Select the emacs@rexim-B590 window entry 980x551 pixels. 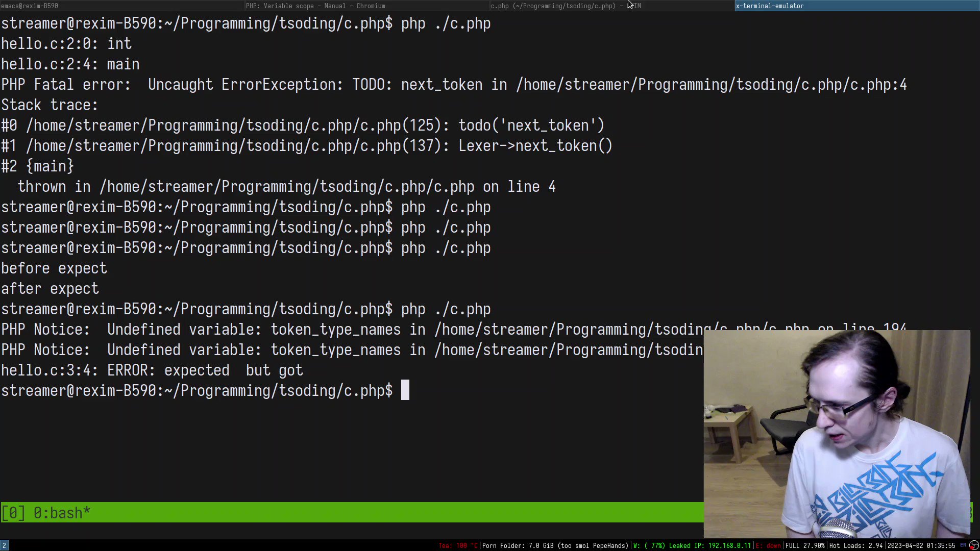(29, 6)
